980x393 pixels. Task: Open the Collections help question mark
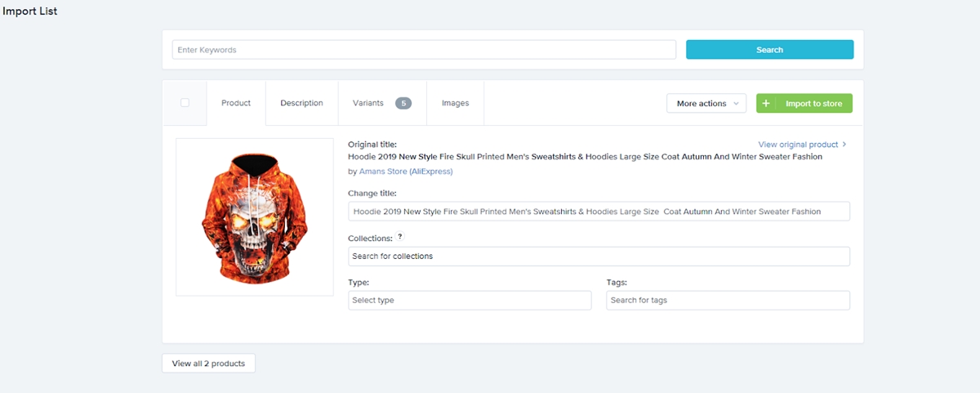[x=400, y=238]
